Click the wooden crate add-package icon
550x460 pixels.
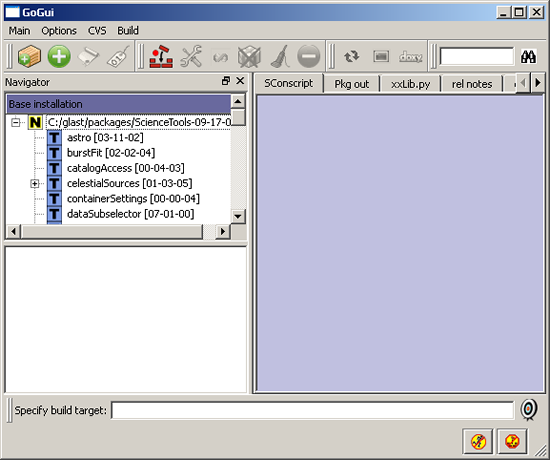[x=29, y=56]
